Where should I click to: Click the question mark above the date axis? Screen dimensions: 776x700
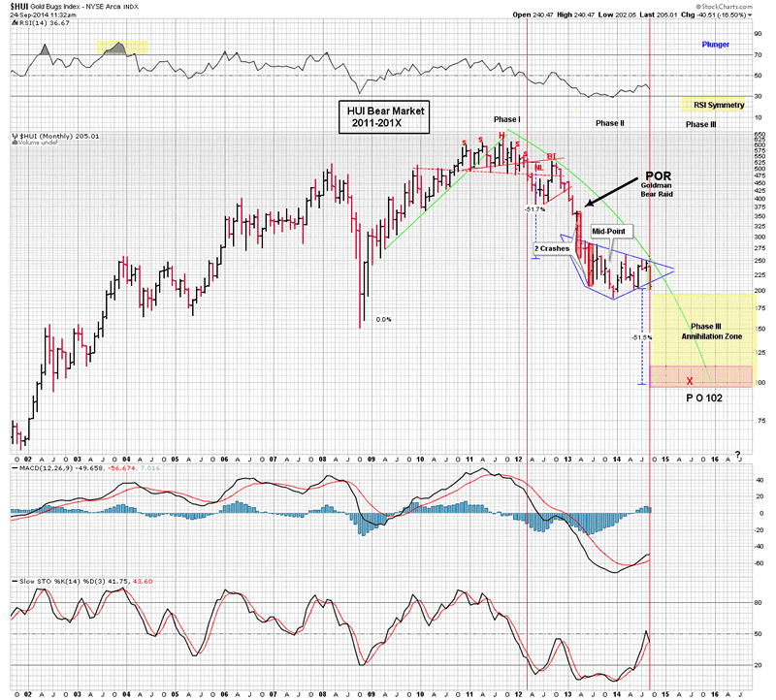(738, 454)
